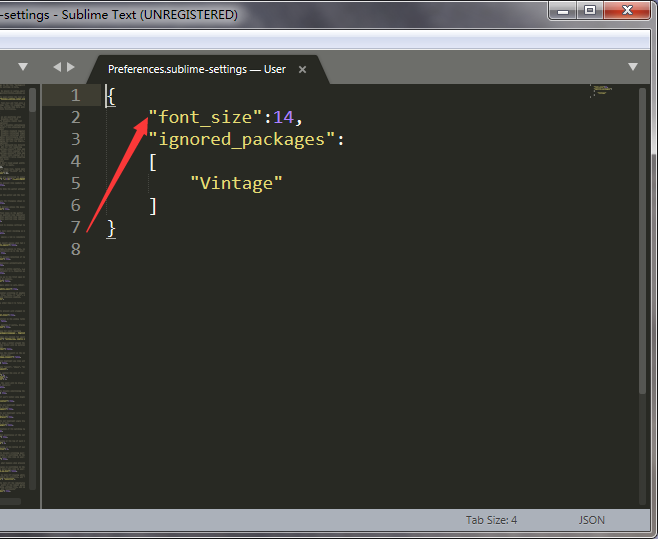The height and width of the screenshot is (539, 658).
Task: Click line number 3 in the gutter
Action: pyautogui.click(x=76, y=139)
